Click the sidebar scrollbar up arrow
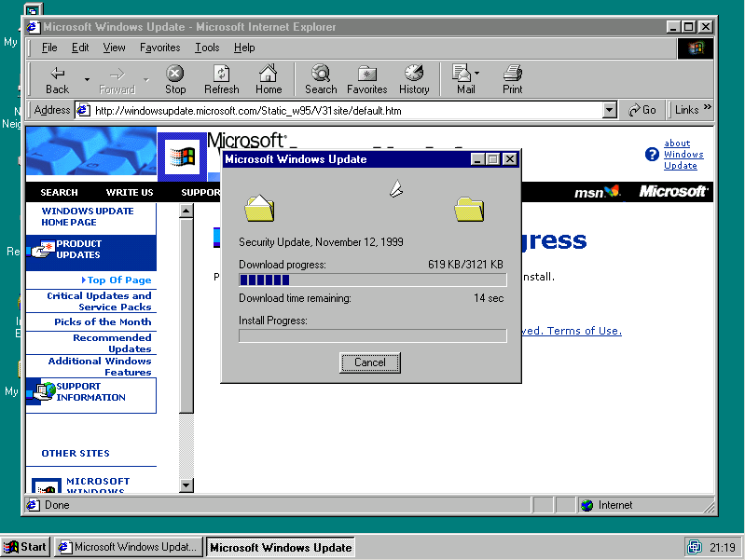The width and height of the screenshot is (745, 560). (186, 211)
